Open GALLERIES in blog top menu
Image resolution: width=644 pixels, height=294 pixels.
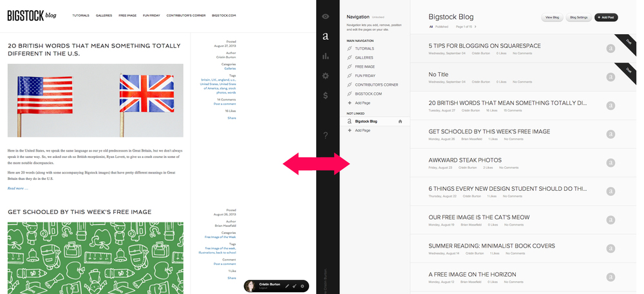(x=104, y=15)
